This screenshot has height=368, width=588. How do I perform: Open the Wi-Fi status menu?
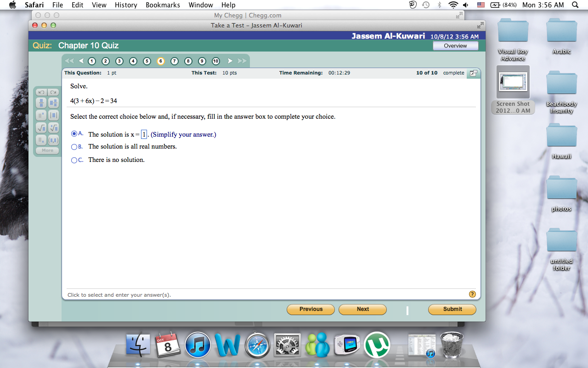[454, 5]
